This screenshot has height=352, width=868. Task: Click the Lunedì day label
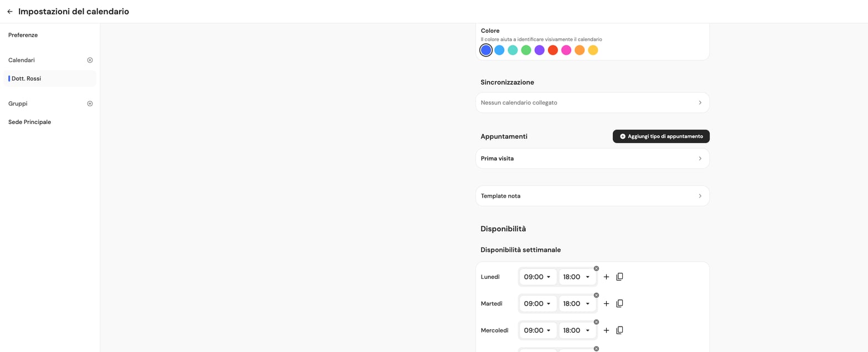pos(490,277)
